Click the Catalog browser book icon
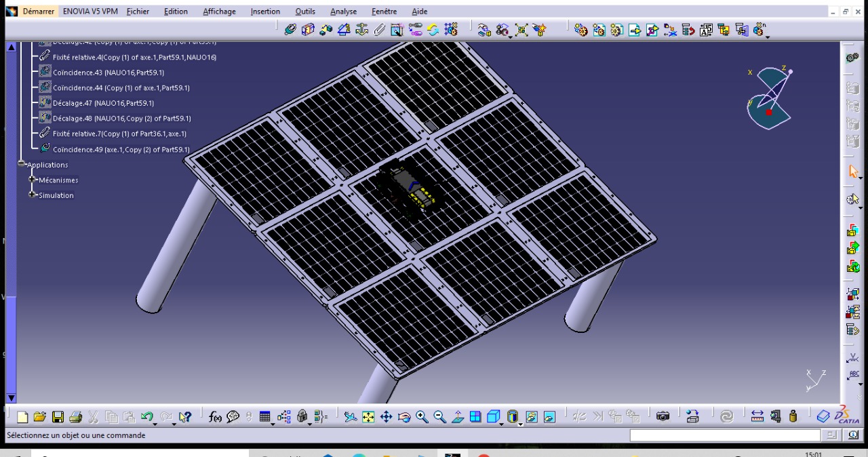 pos(823,416)
